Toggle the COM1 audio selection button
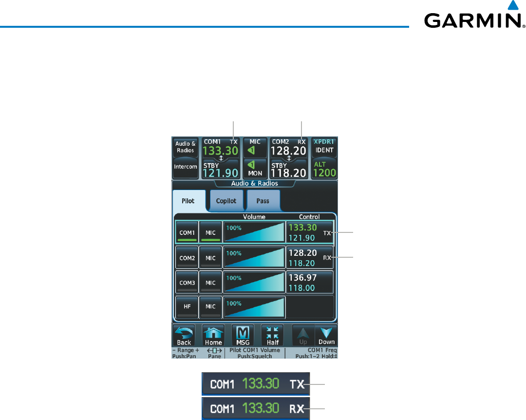This screenshot has width=526, height=420. click(187, 232)
